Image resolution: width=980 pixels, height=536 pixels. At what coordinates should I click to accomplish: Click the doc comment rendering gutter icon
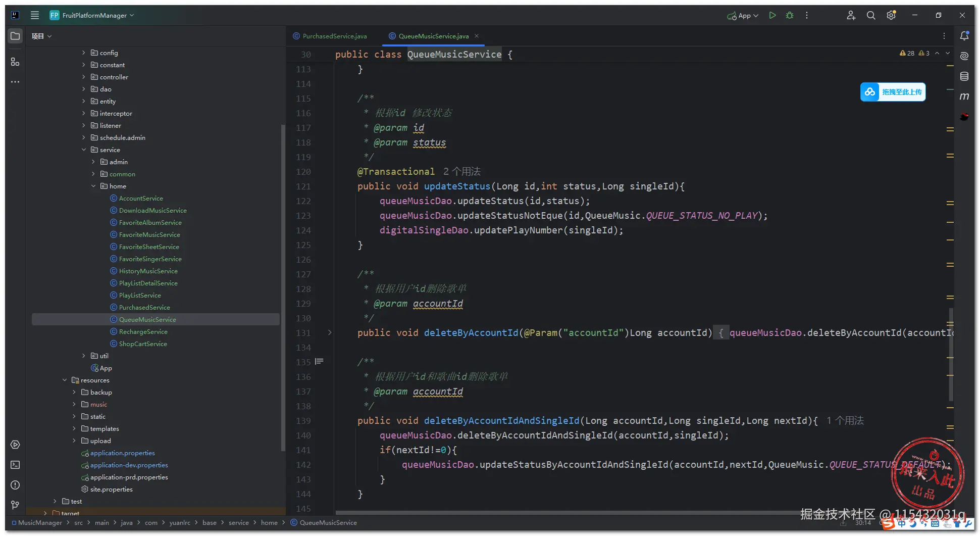point(319,362)
